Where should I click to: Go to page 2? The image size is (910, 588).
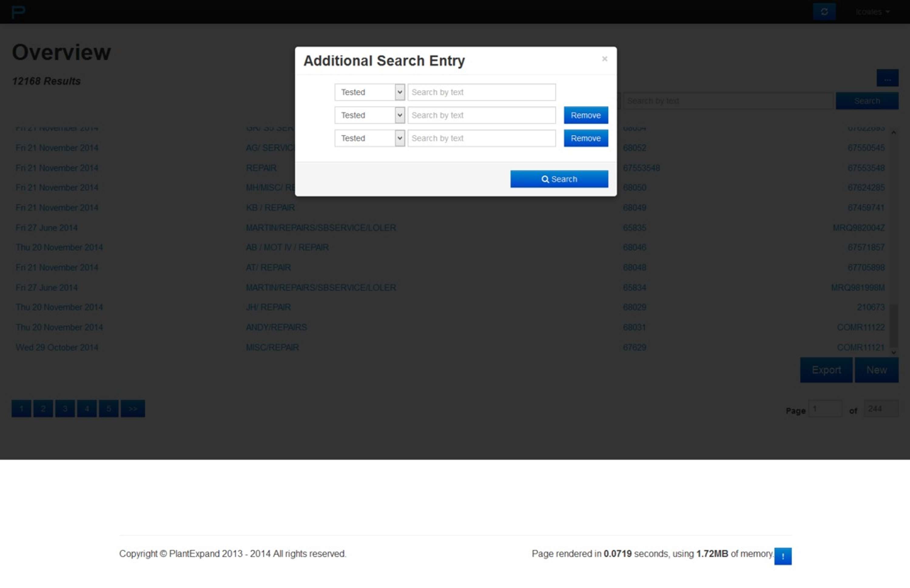pos(43,409)
